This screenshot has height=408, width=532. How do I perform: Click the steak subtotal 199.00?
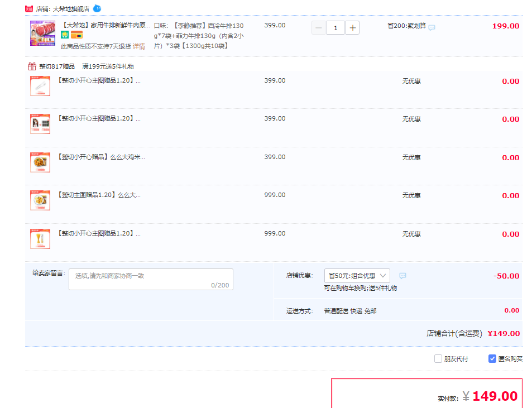tap(506, 26)
